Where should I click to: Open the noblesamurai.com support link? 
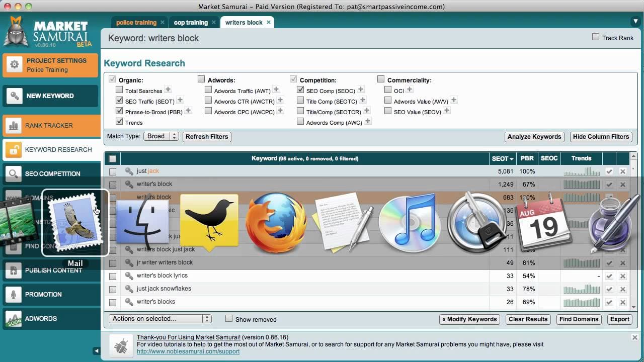(x=188, y=351)
